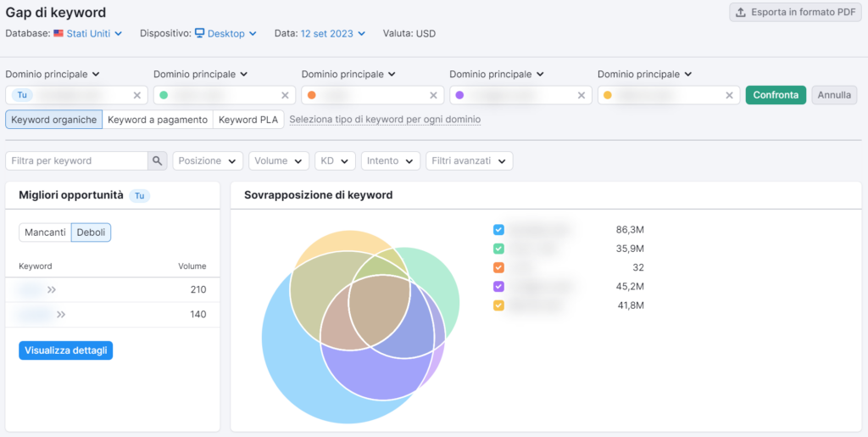
Task: Click the 86,3M value in the legend
Action: tap(630, 230)
